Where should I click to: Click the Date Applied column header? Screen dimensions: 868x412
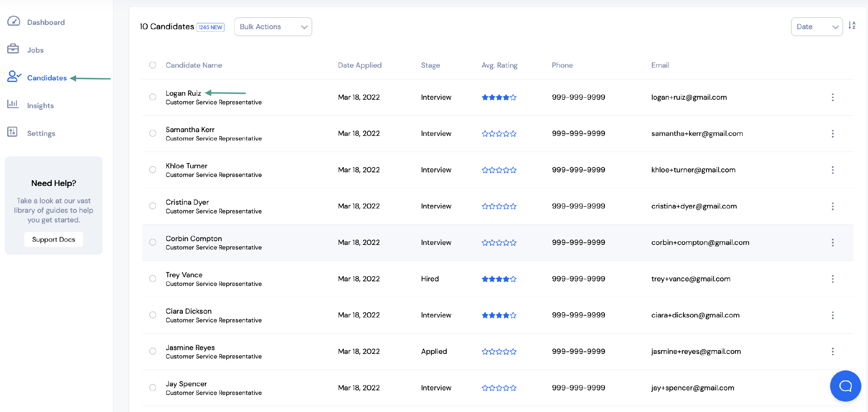click(x=360, y=65)
